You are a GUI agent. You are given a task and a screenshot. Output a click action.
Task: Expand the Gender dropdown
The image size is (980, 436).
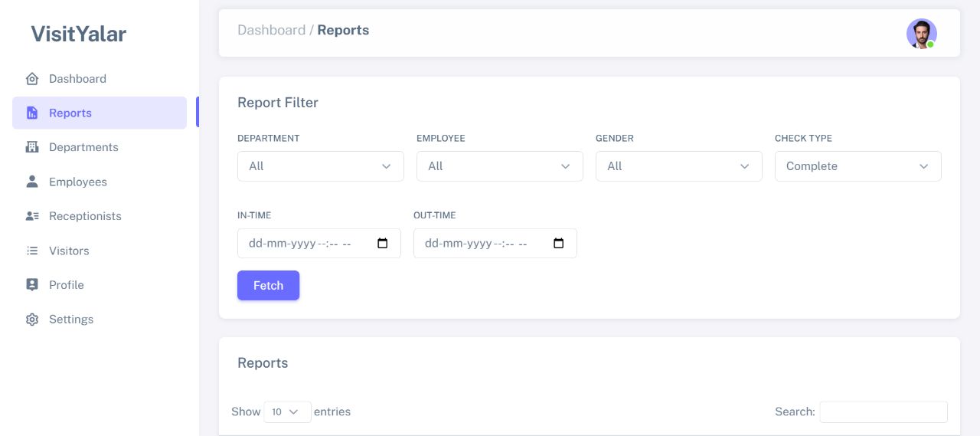click(678, 166)
